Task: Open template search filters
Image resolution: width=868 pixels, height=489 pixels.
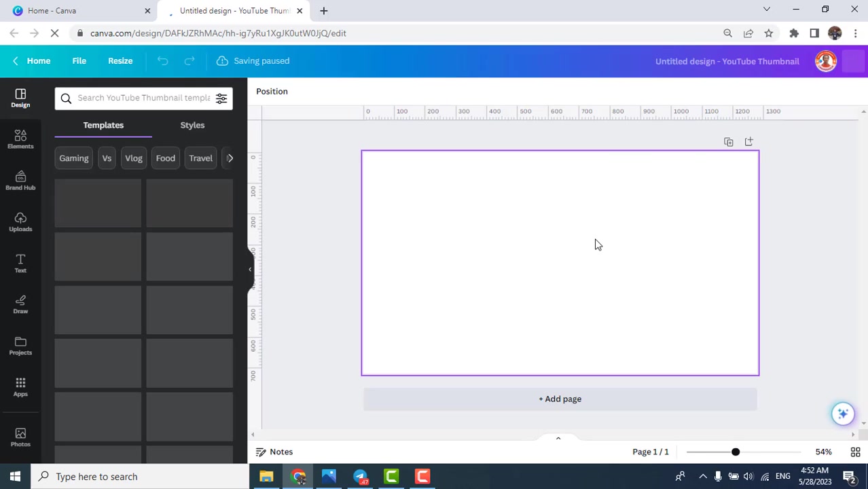Action: 221,98
